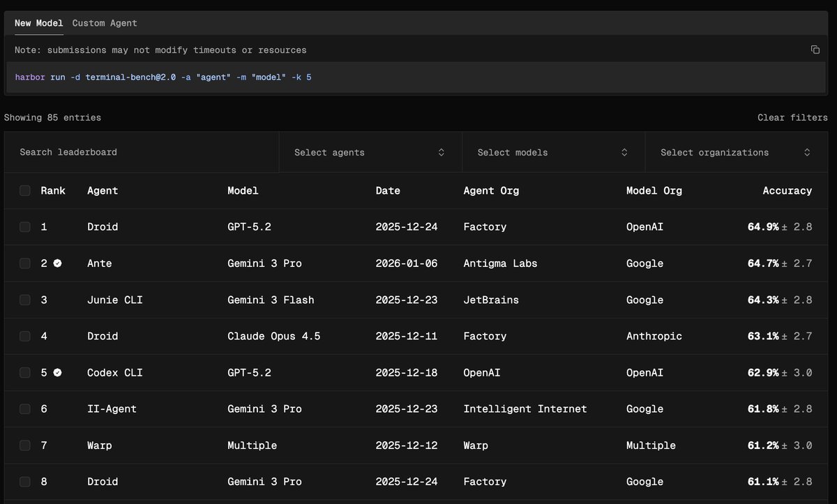Check the Warp row checkbox

25,445
